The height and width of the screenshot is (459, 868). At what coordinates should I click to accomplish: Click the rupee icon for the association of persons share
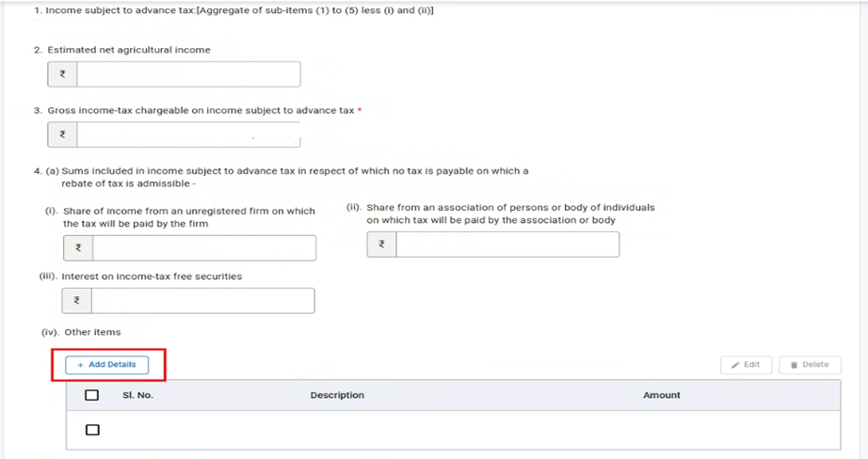(381, 245)
